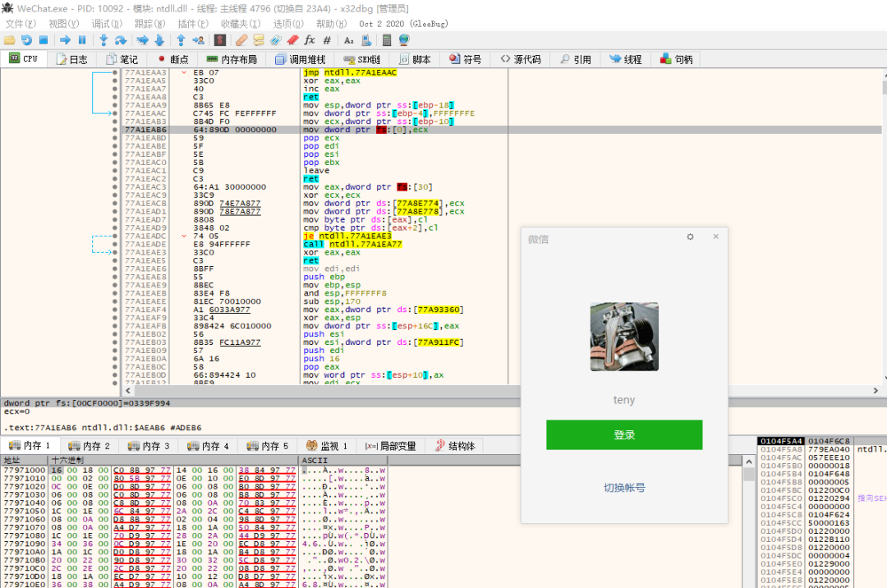Open the Patches bandage icon

[241, 40]
